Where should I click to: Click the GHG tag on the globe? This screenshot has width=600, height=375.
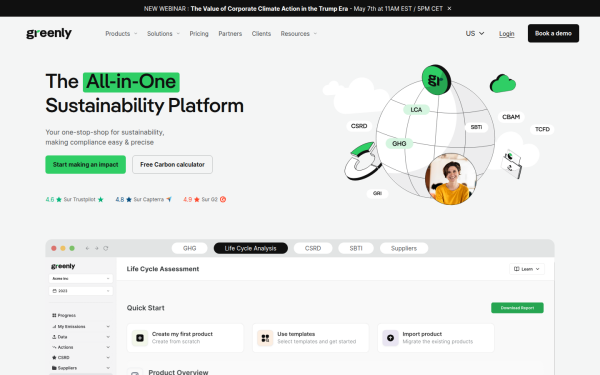click(x=399, y=143)
